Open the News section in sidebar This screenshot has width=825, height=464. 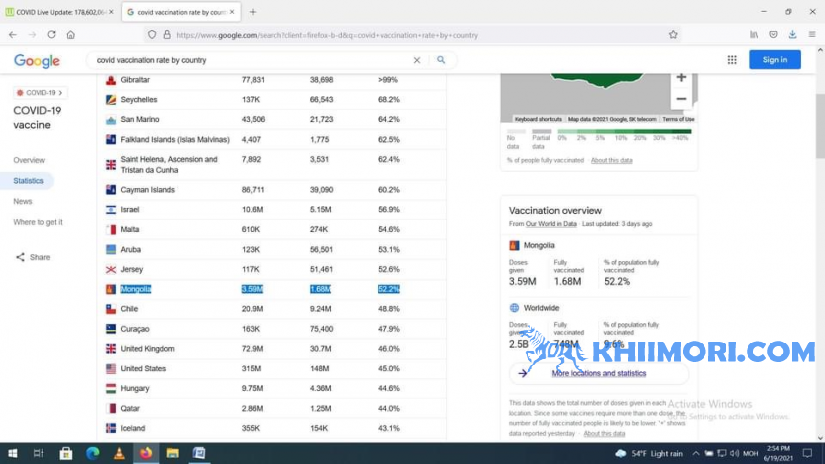(x=23, y=201)
